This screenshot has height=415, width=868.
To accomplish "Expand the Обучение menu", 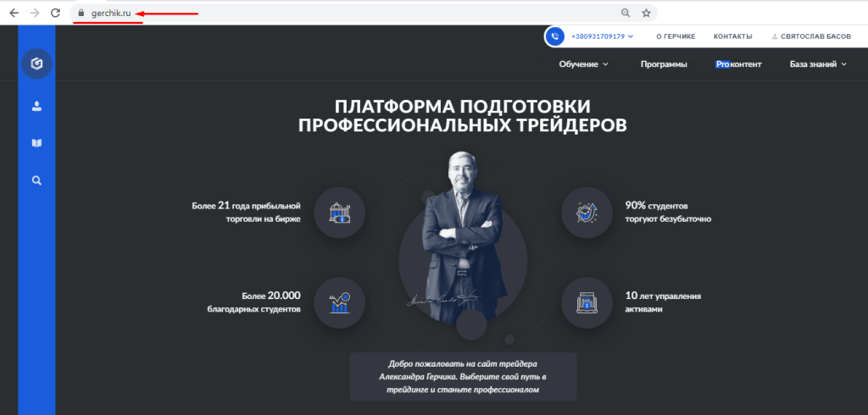I will click(583, 64).
